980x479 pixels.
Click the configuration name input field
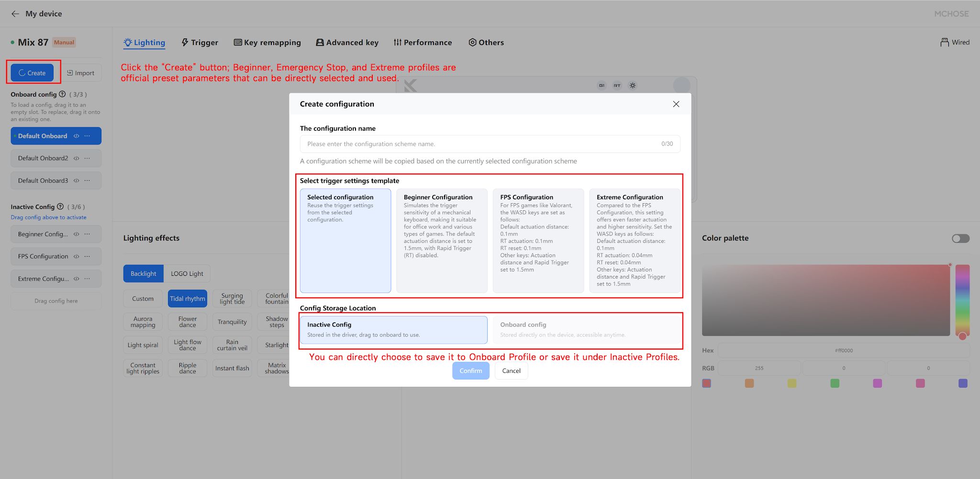pyautogui.click(x=490, y=144)
